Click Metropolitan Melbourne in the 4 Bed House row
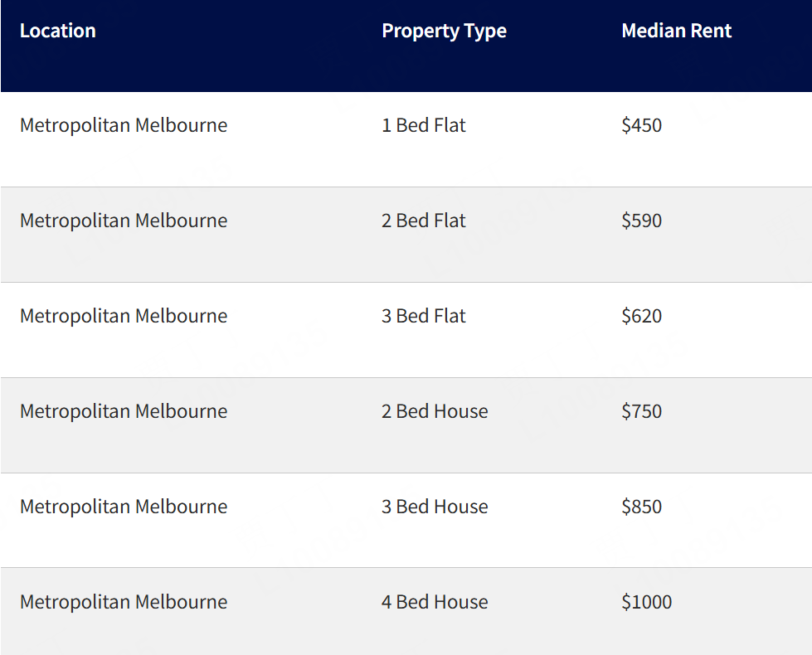Screen dimensions: 812x655 tap(124, 603)
